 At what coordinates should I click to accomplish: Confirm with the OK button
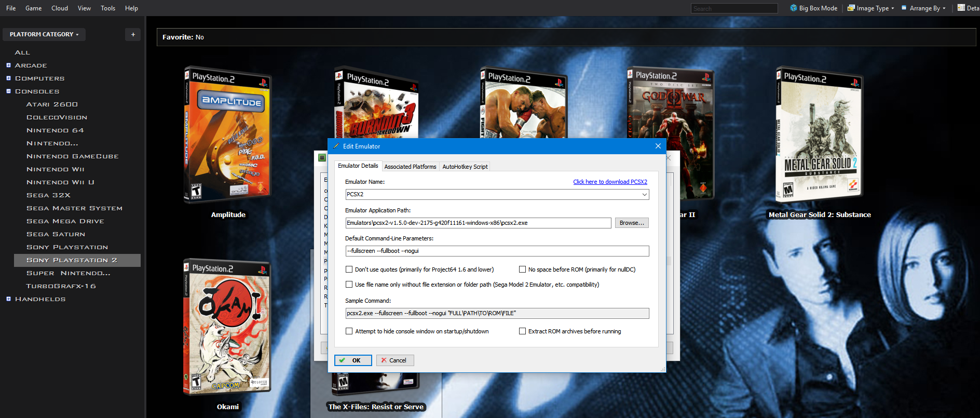click(353, 360)
